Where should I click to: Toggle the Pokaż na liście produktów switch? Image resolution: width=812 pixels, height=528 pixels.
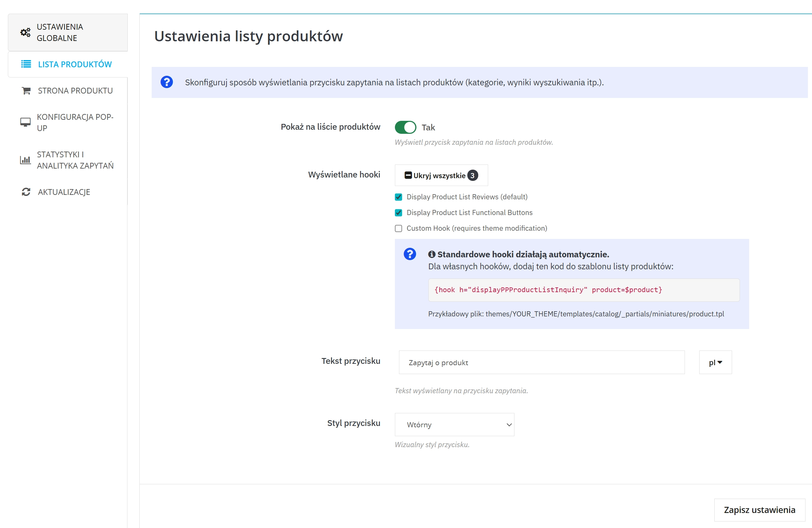(405, 127)
